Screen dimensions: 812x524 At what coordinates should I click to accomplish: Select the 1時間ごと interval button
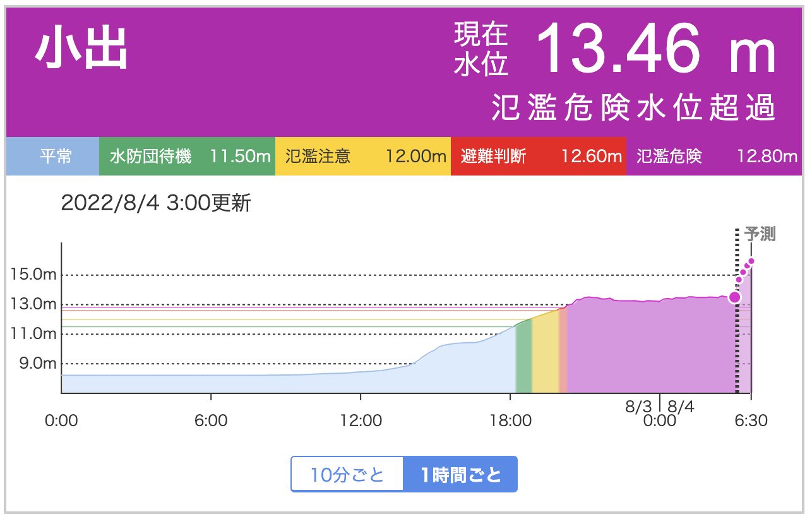(x=460, y=475)
